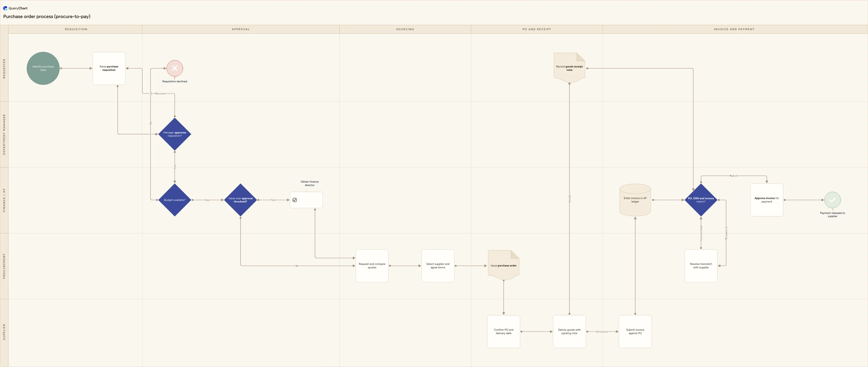Select Resolve mismatch with supplier box
868x367 pixels.
point(701,266)
